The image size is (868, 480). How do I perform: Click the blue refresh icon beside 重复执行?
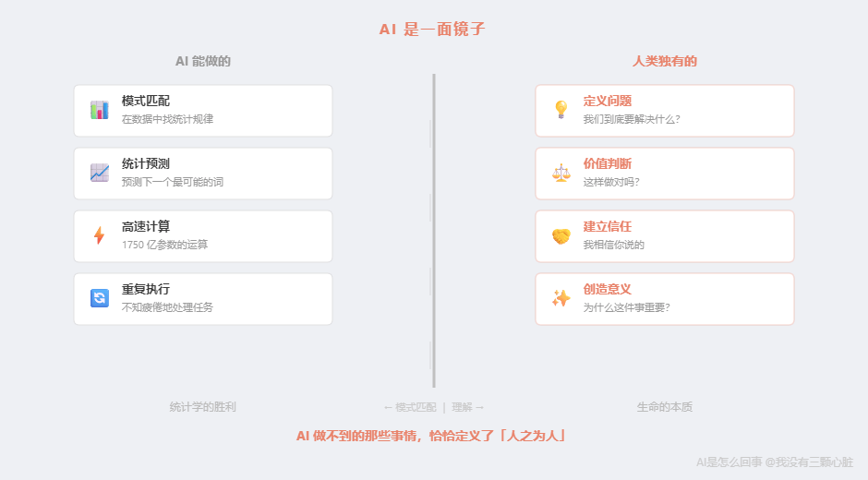click(100, 298)
